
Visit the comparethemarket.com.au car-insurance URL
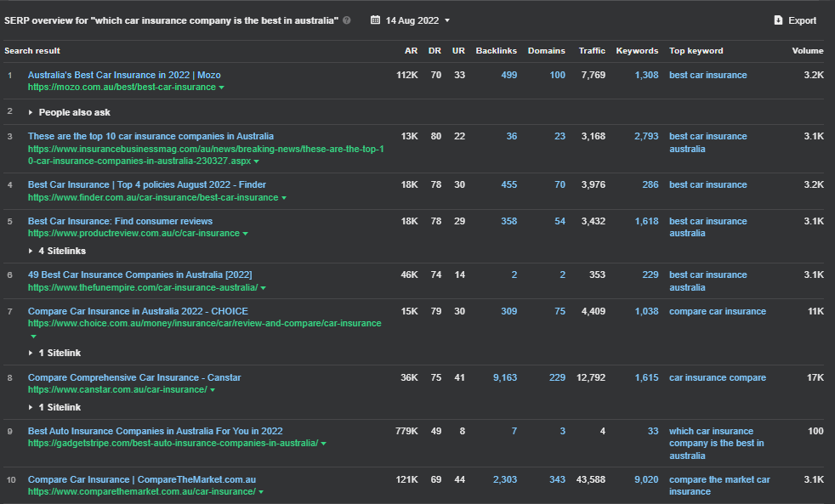tap(142, 491)
